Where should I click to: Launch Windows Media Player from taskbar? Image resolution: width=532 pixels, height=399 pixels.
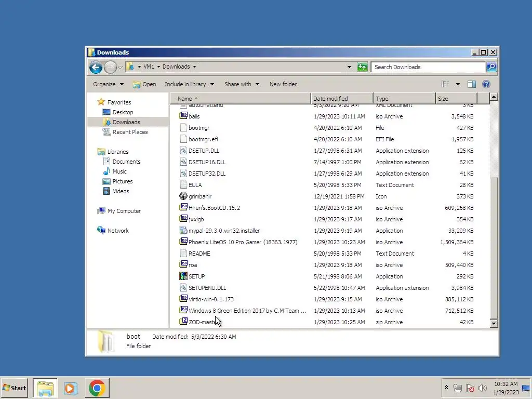[71, 388]
